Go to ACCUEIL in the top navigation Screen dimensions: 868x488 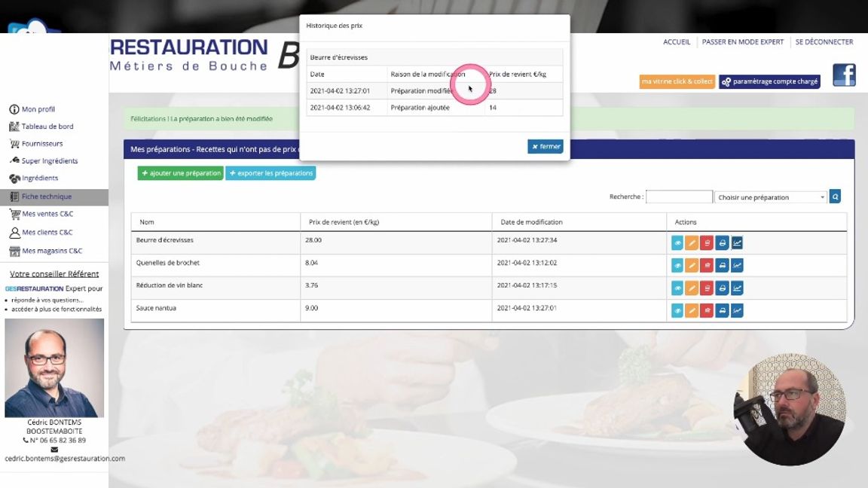click(x=677, y=42)
